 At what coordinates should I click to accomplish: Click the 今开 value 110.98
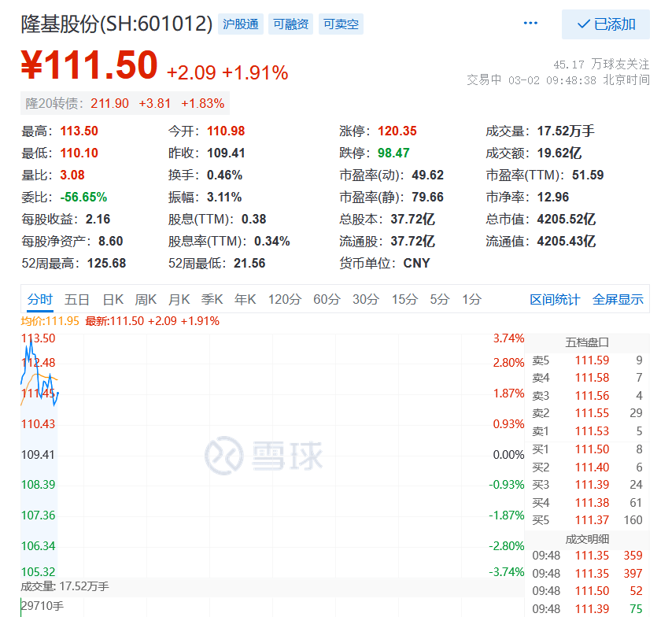click(226, 131)
